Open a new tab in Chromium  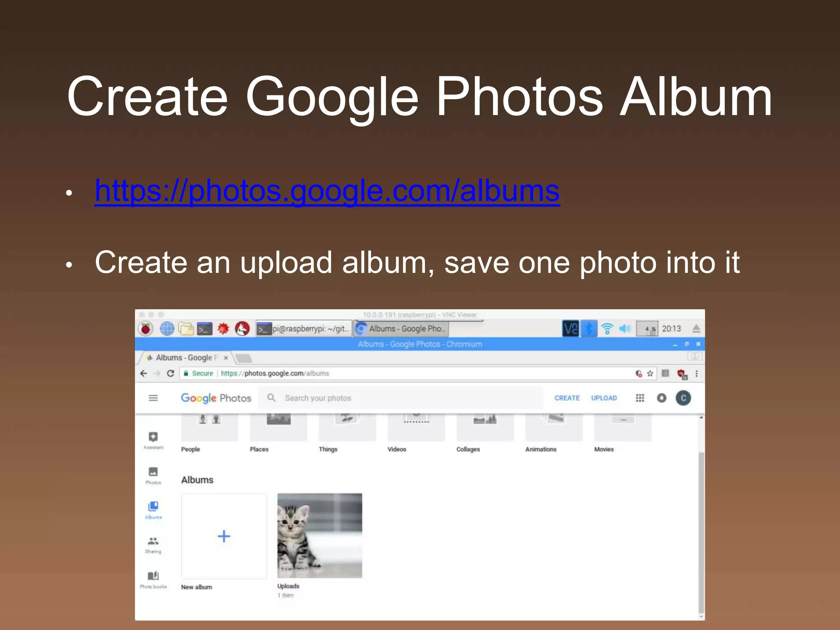pos(244,358)
